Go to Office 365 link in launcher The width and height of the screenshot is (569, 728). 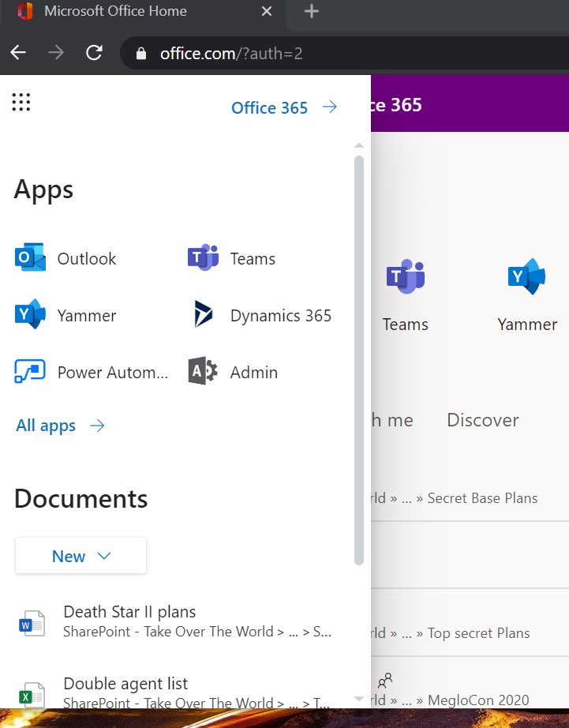[284, 107]
